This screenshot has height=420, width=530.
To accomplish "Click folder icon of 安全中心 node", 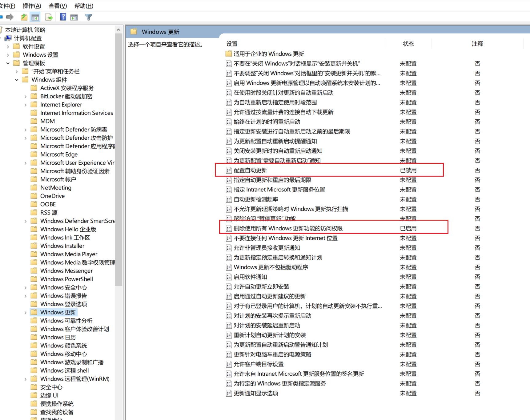I will click(x=34, y=387).
